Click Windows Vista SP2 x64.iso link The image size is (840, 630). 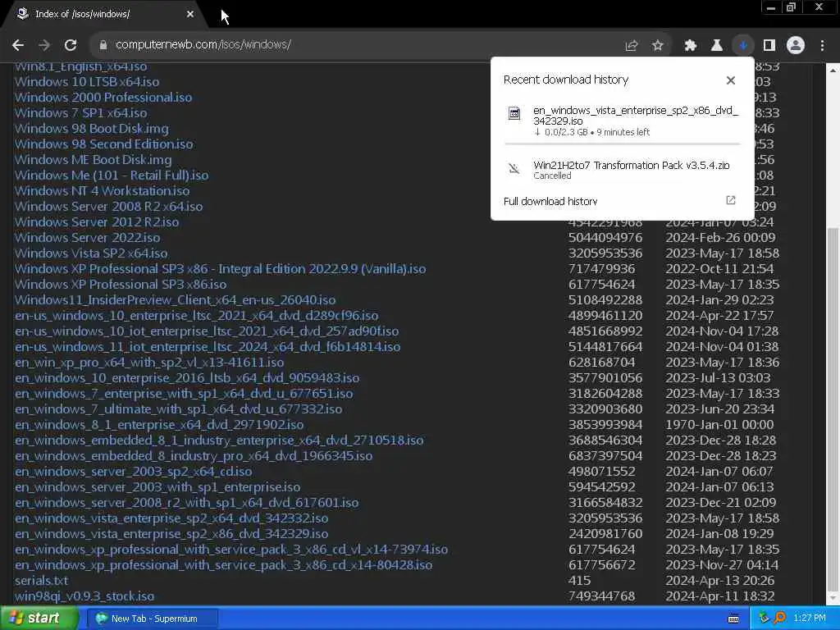[x=91, y=253]
